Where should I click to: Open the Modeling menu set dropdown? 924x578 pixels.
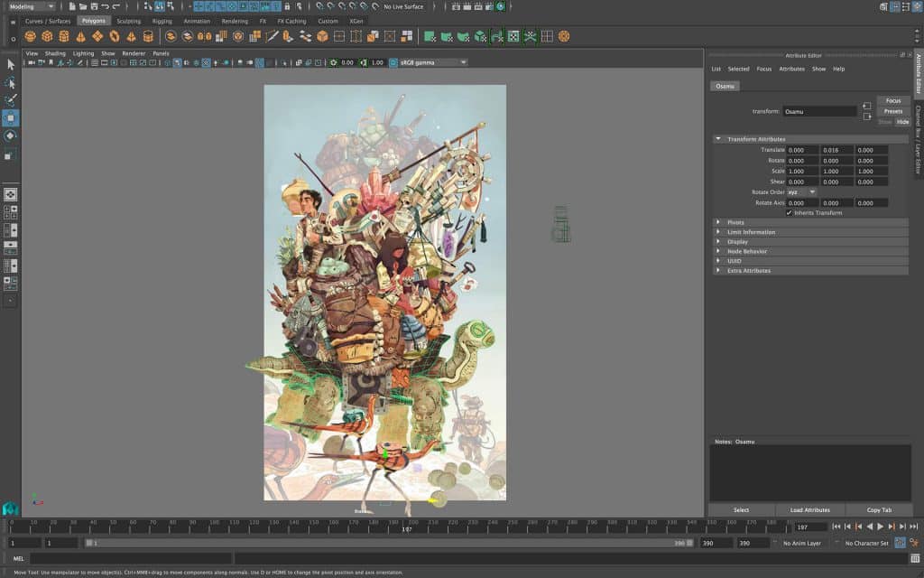pos(31,6)
